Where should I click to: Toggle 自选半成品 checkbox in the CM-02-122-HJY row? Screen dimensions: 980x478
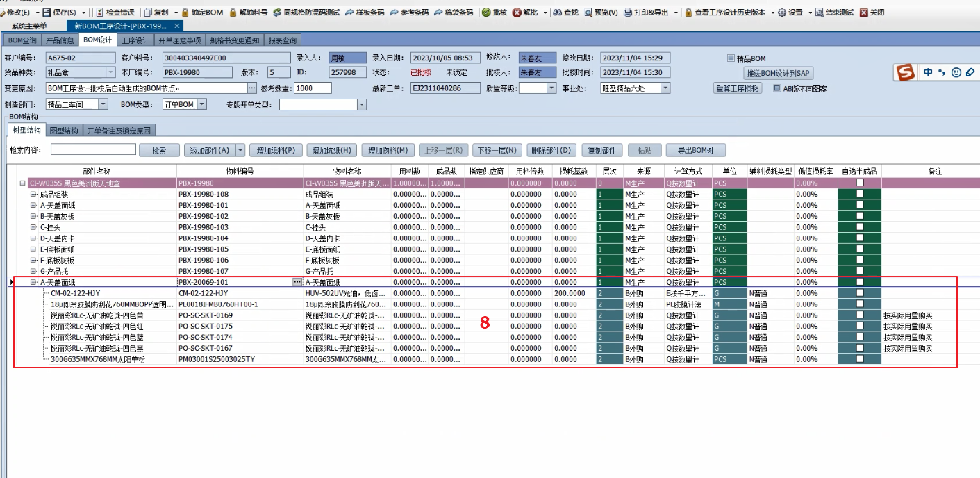(860, 293)
